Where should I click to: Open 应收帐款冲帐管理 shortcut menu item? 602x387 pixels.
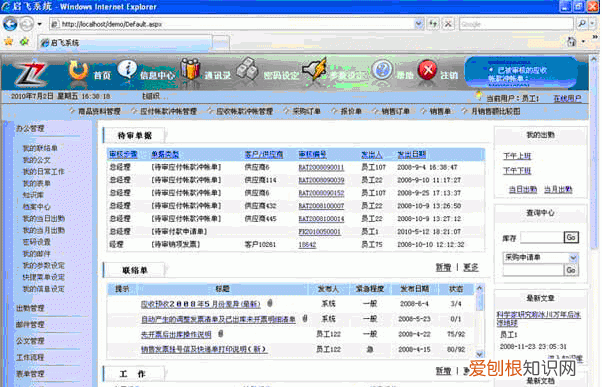point(244,111)
